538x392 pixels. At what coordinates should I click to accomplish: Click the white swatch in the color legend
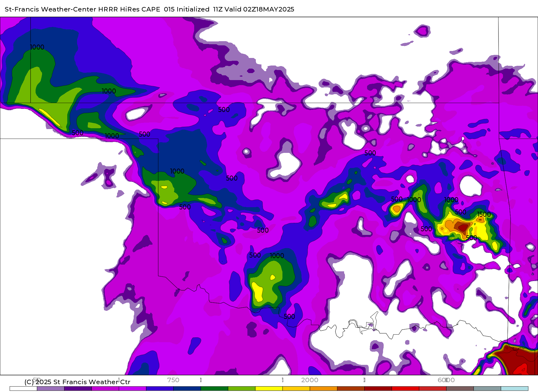click(23, 389)
